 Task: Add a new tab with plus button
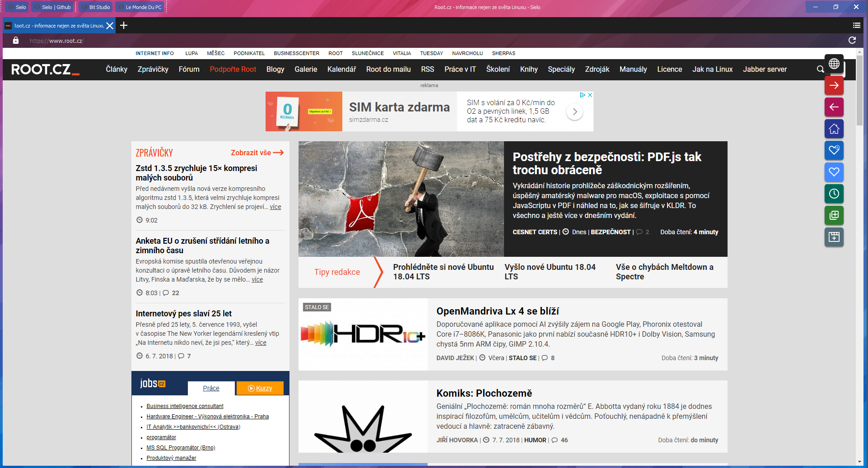[124, 25]
